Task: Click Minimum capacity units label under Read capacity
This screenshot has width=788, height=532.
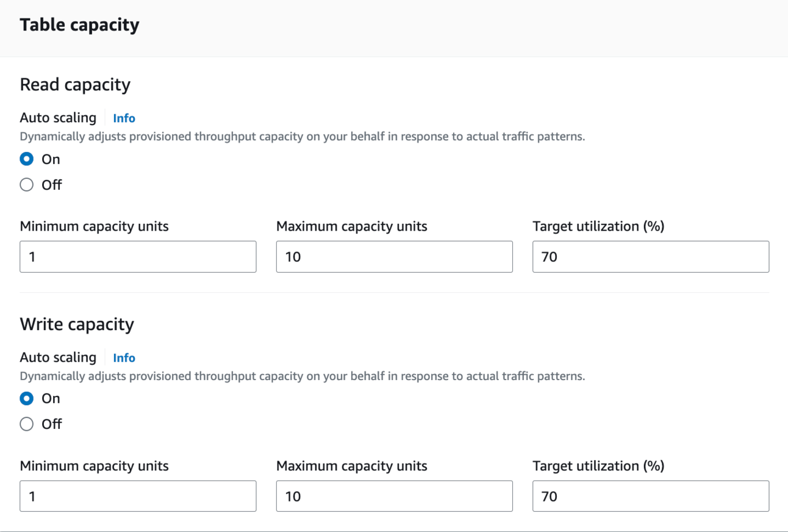Action: [x=94, y=226]
